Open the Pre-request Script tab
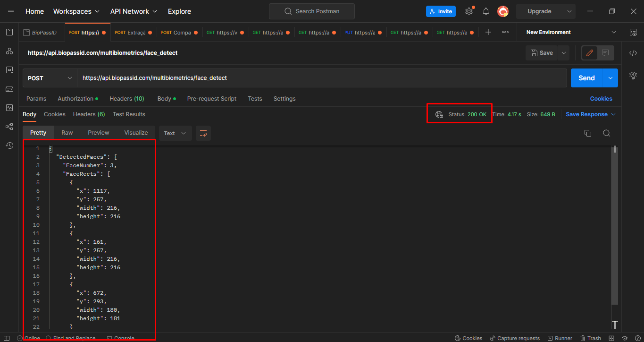The width and height of the screenshot is (644, 342). point(212,99)
